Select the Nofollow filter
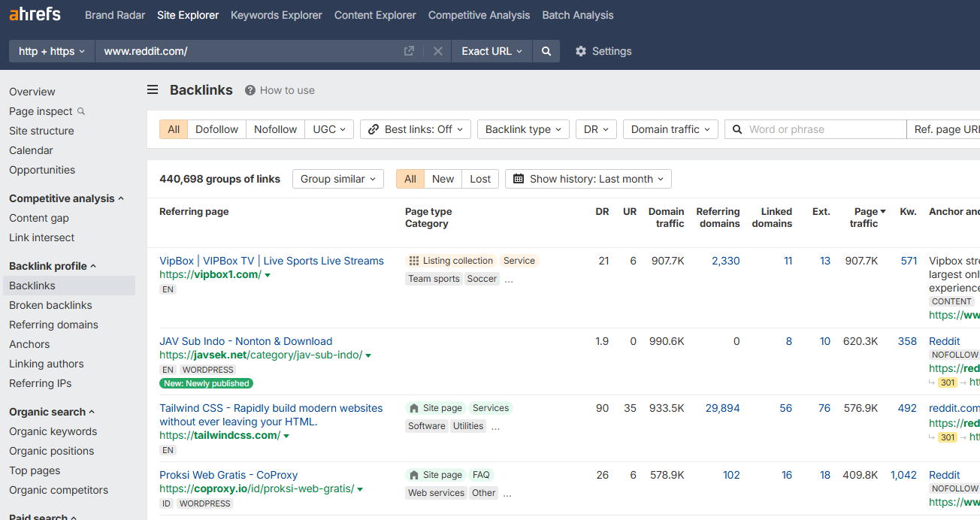 point(275,129)
